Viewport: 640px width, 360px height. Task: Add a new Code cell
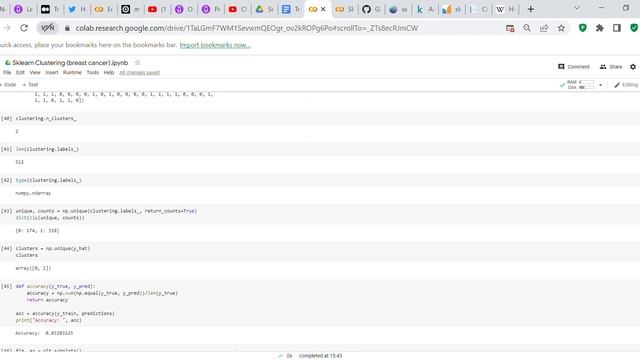click(x=9, y=84)
